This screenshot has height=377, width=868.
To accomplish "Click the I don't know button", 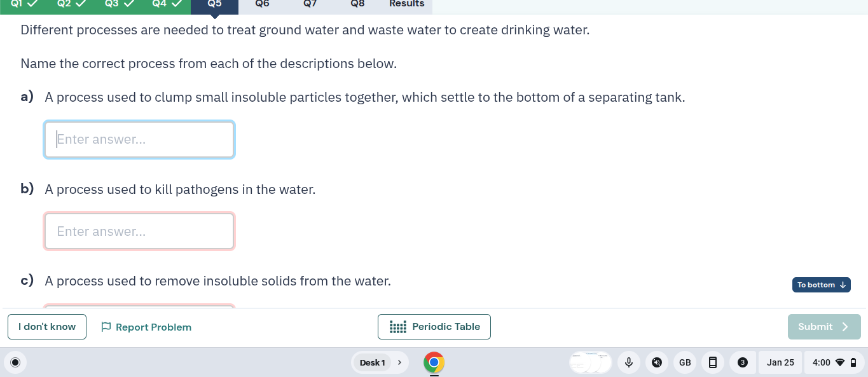I will (47, 327).
